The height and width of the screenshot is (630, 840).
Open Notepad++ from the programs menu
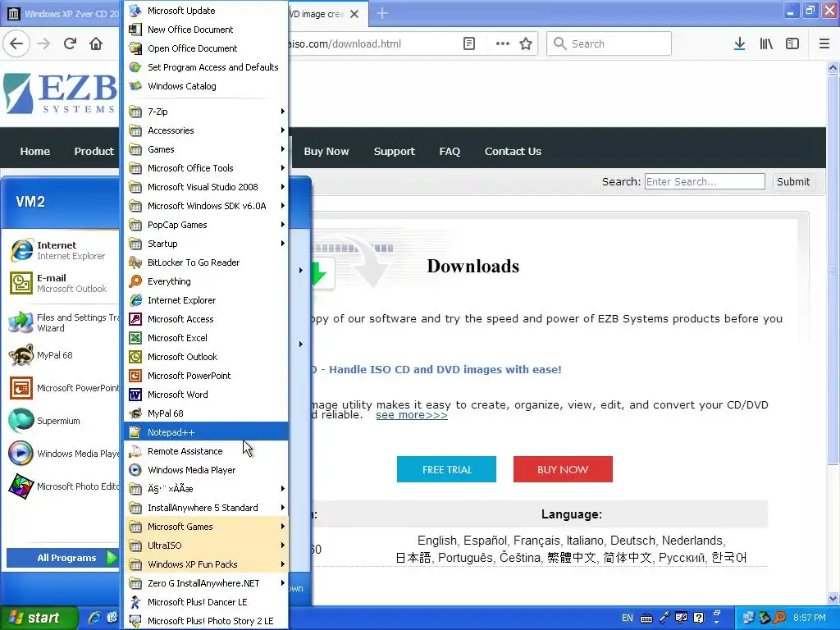(206, 432)
